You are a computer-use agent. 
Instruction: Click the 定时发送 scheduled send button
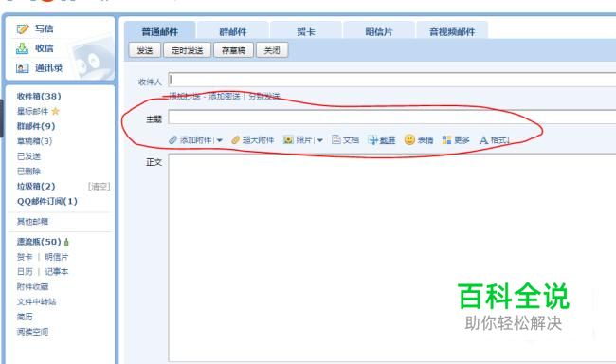pyautogui.click(x=187, y=50)
